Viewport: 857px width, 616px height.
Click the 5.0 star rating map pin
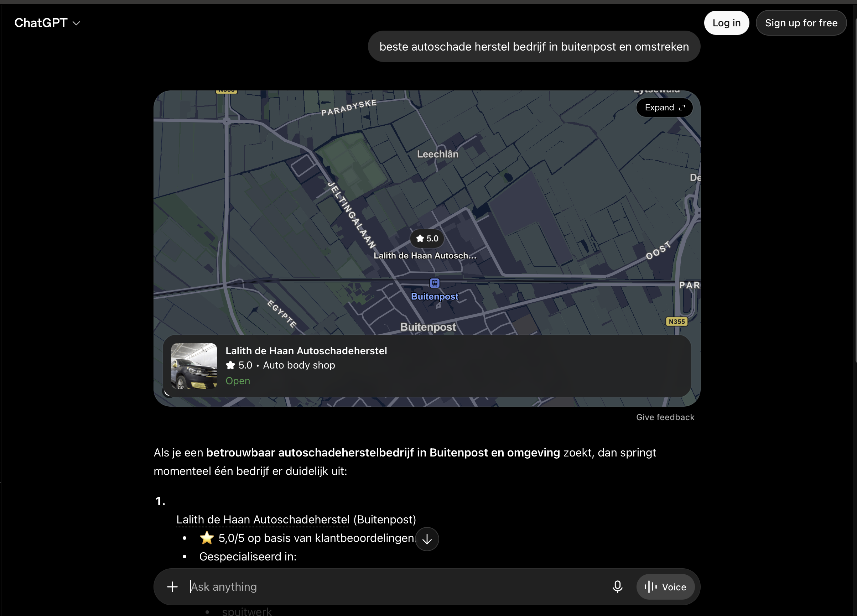click(x=427, y=239)
